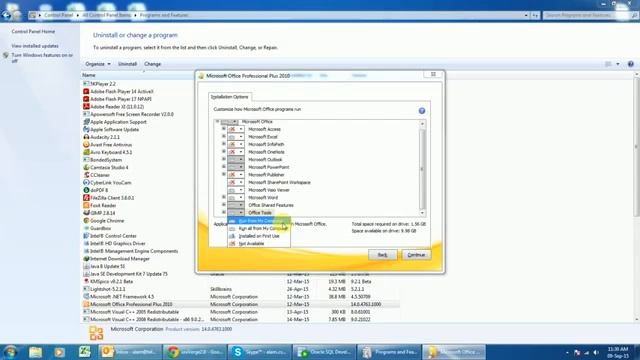This screenshot has height=360, width=640.
Task: Click the Internet Download Manager icon in the list
Action: [x=86, y=258]
